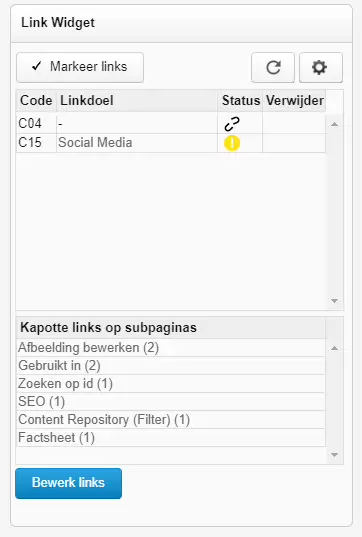Click the Status column header
This screenshot has width=362, height=537.
tap(240, 101)
